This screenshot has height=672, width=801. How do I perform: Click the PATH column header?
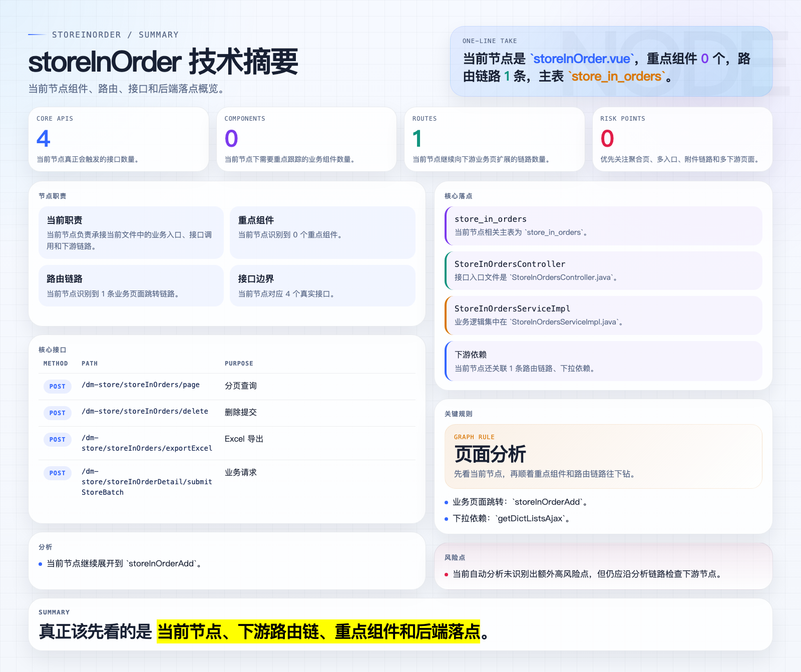point(90,364)
